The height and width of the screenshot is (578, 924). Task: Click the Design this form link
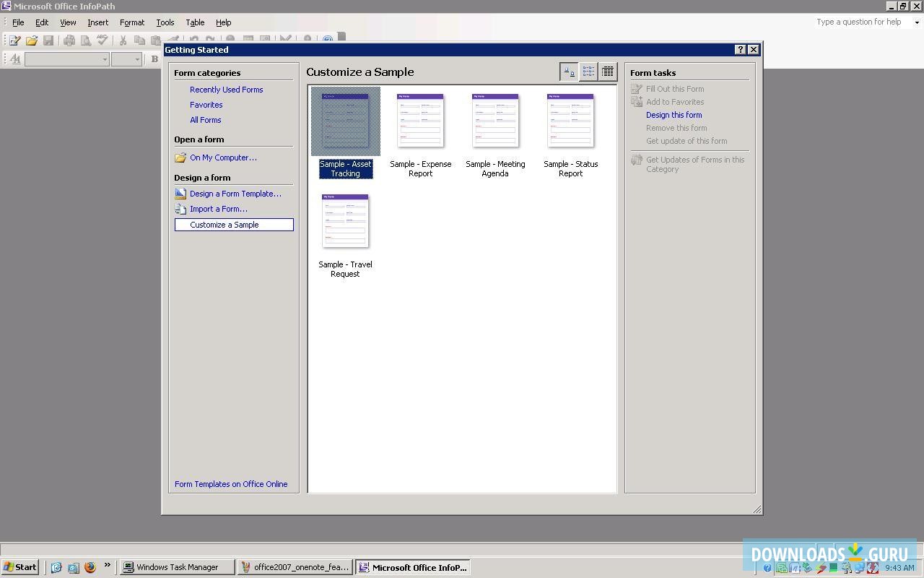tap(674, 115)
